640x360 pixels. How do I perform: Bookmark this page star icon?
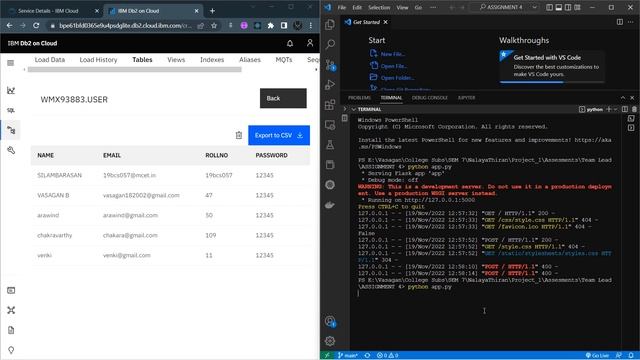point(214,25)
